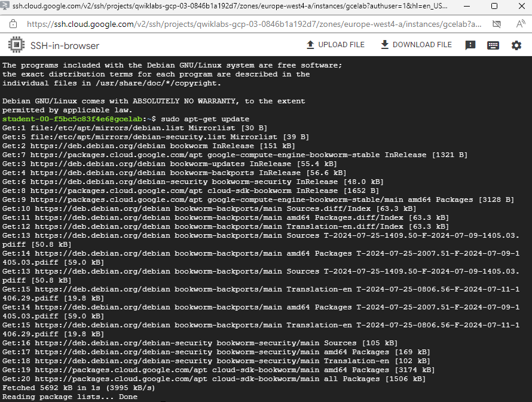The width and height of the screenshot is (532, 402).
Task: Maximize the SSH browser window
Action: pyautogui.click(x=494, y=6)
